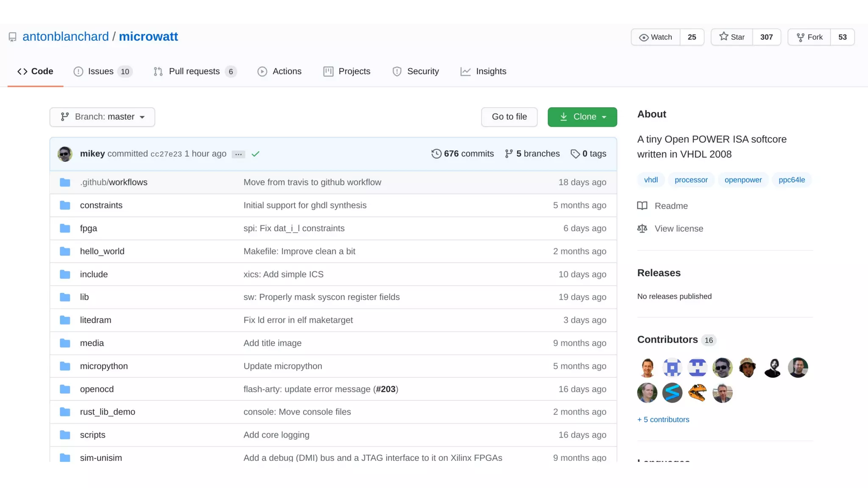Expand commit message ellipsis button
This screenshot has height=488, width=868.
pyautogui.click(x=239, y=154)
